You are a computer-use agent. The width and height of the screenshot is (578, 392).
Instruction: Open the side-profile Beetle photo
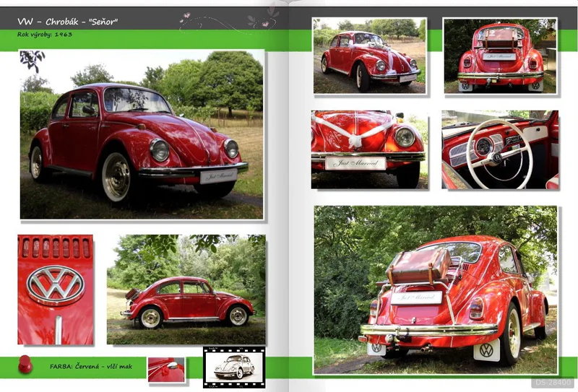coord(186,289)
